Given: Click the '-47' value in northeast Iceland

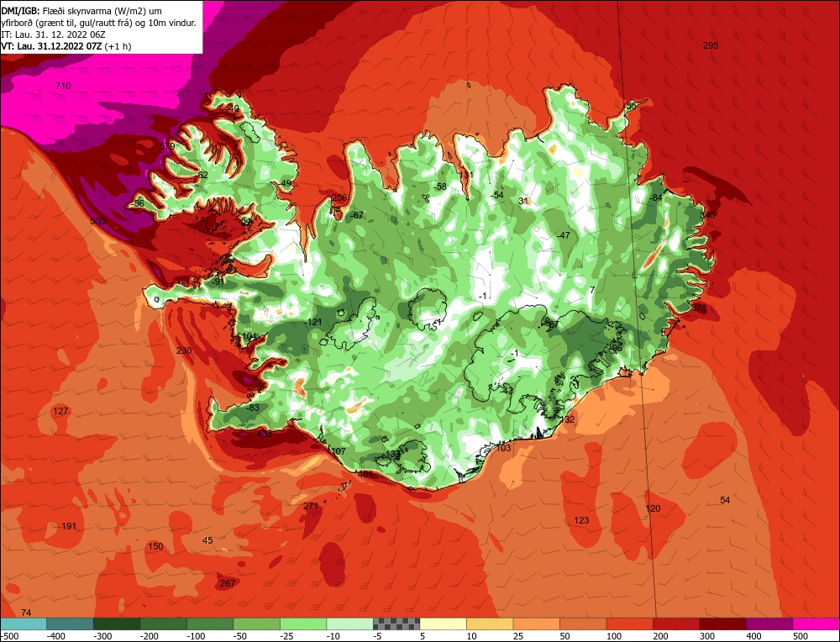Looking at the screenshot, I should tap(563, 236).
